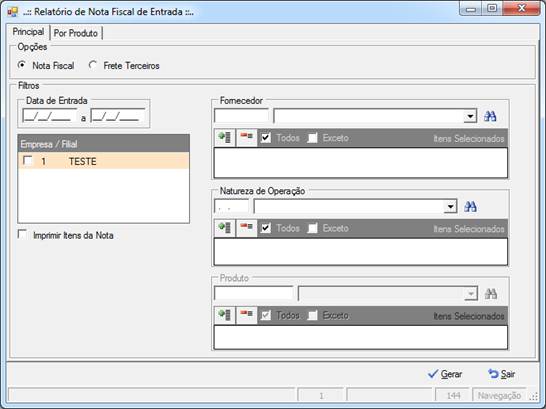Remove item from Produto list with red icon
The width and height of the screenshot is (546, 409).
(x=247, y=315)
